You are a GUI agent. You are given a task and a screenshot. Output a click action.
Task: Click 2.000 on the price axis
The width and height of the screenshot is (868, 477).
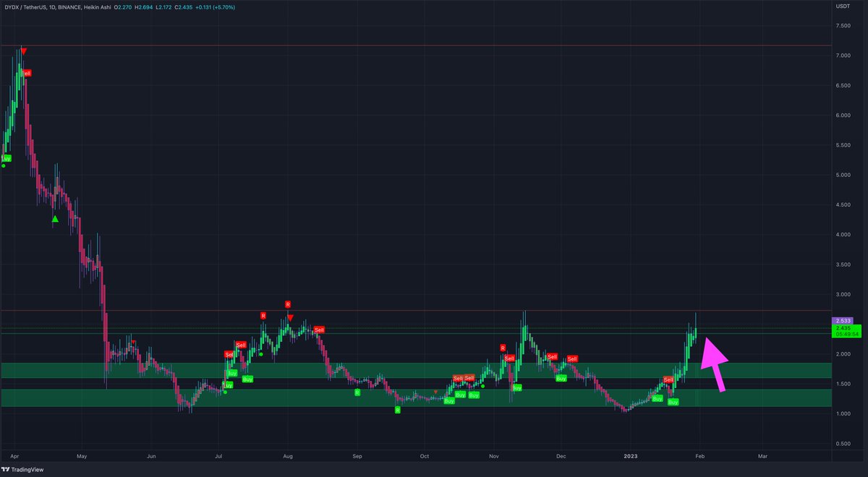pos(844,354)
